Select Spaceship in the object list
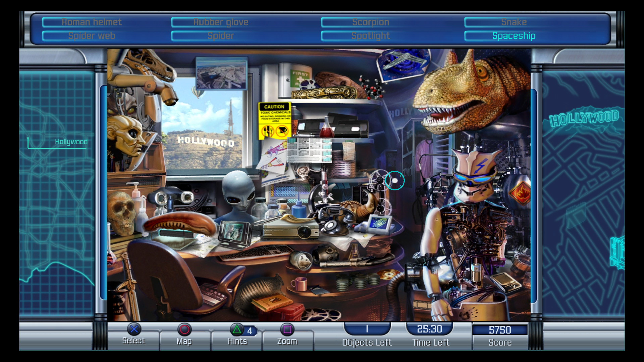The height and width of the screenshot is (362, 644). (x=514, y=36)
